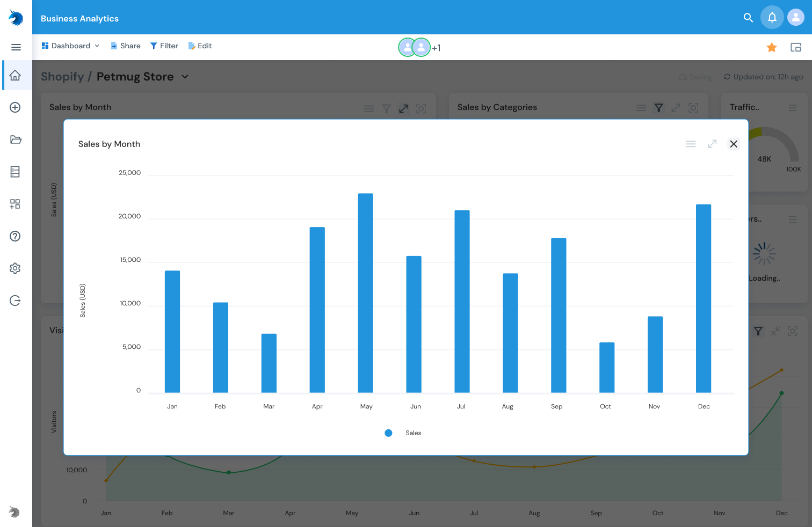
Task: Open the user profile avatar
Action: [x=796, y=18]
